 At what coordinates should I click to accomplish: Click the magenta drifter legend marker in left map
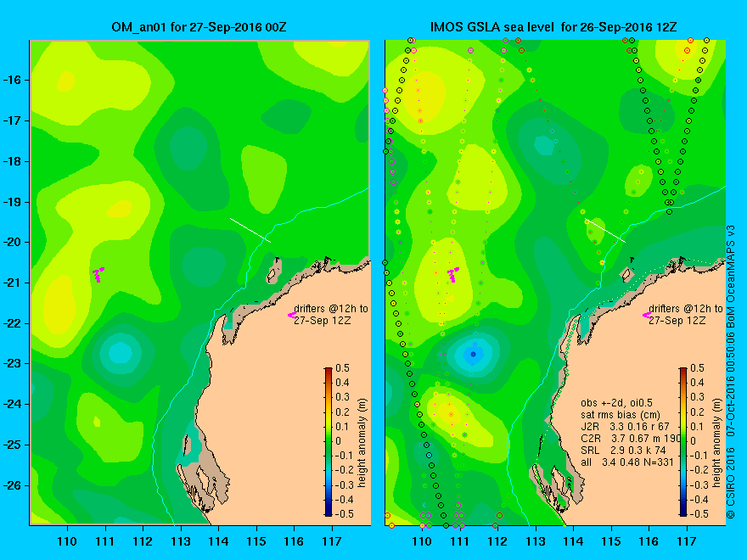pos(292,315)
